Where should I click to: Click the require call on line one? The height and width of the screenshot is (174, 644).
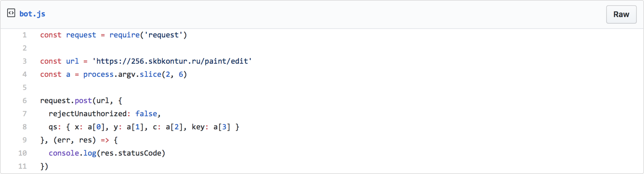[124, 35]
